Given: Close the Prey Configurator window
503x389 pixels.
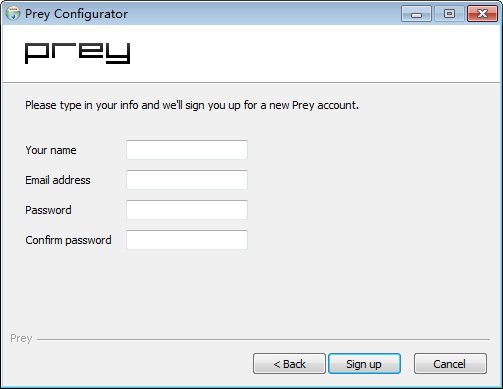Looking at the screenshot, I should pyautogui.click(x=482, y=14).
